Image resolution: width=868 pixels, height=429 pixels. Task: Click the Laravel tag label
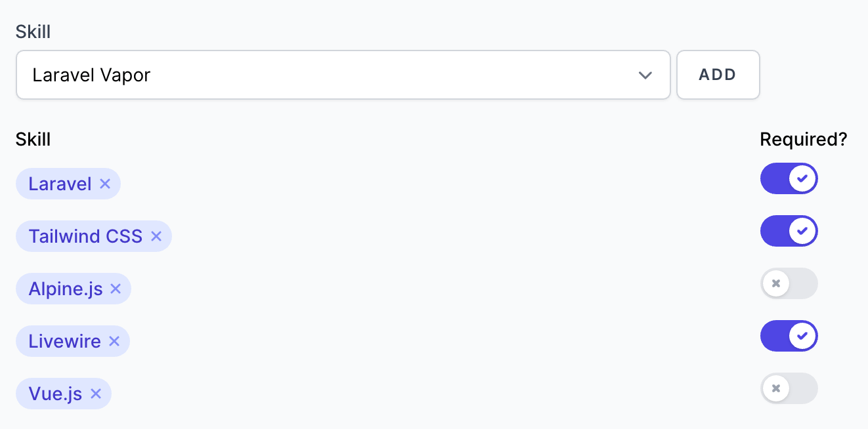click(60, 184)
